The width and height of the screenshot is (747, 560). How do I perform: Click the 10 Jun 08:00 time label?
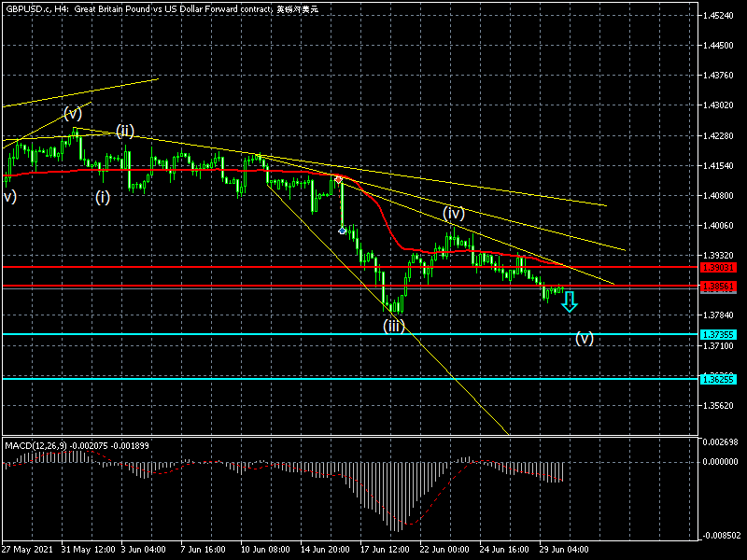point(265,550)
